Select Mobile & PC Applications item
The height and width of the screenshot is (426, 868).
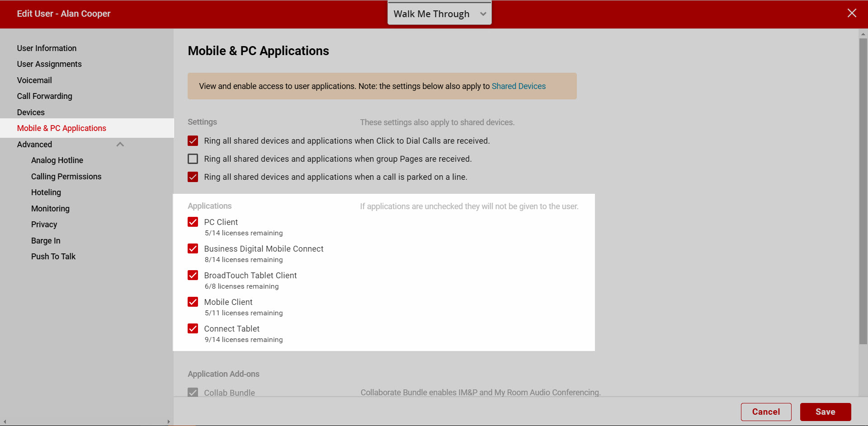[87, 128]
